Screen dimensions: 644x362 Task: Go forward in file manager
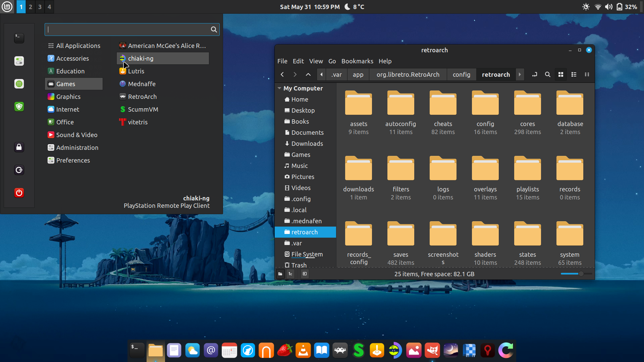(x=295, y=74)
